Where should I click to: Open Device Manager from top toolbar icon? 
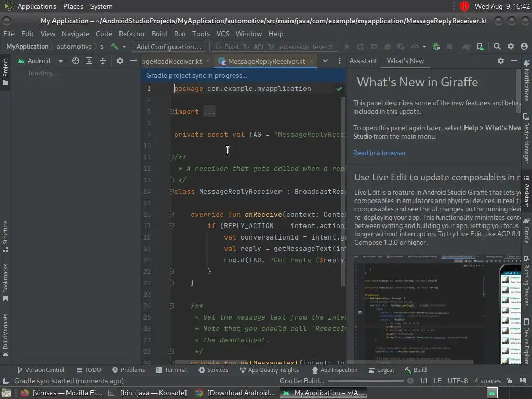click(x=480, y=46)
